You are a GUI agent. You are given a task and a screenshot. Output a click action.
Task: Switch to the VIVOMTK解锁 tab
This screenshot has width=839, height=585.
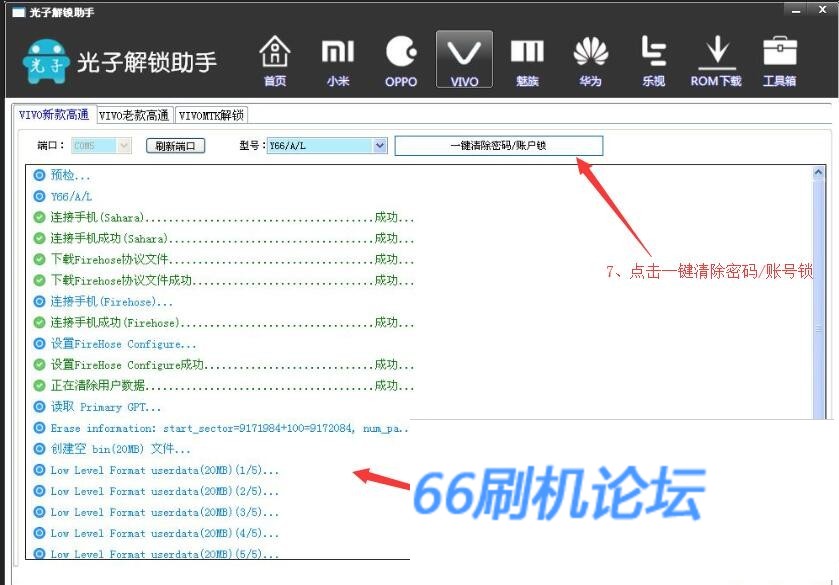[211, 115]
